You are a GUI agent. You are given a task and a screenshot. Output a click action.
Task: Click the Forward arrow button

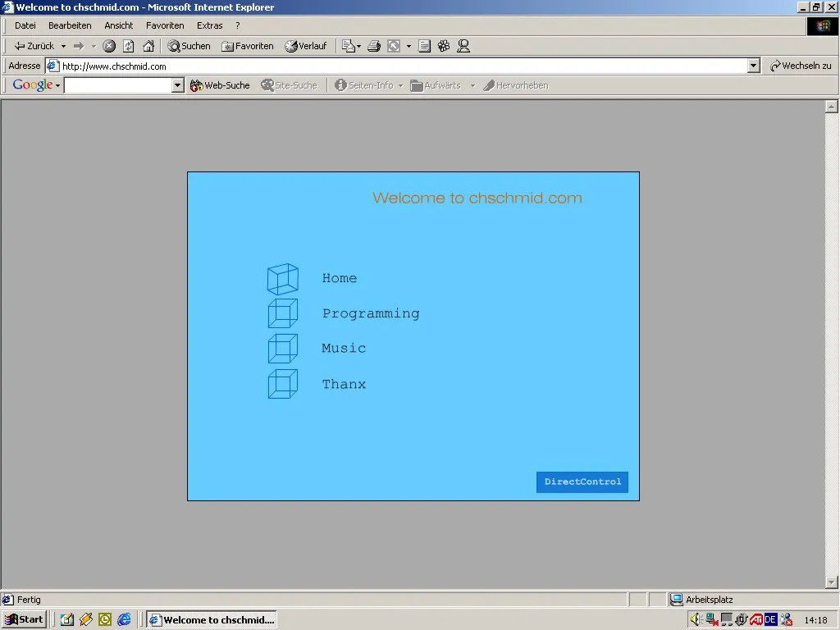(x=79, y=46)
